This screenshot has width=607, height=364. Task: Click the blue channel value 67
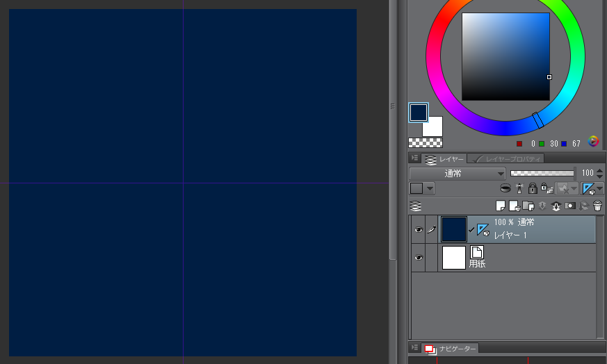click(x=576, y=144)
